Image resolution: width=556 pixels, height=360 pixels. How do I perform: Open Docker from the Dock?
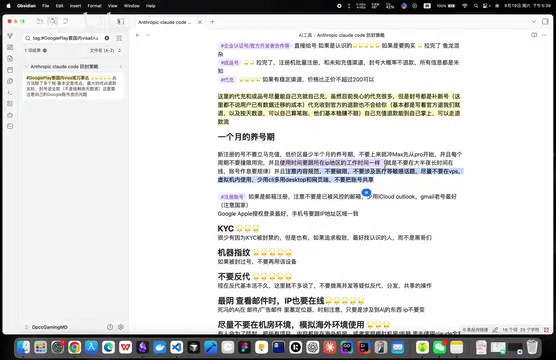(x=160, y=347)
